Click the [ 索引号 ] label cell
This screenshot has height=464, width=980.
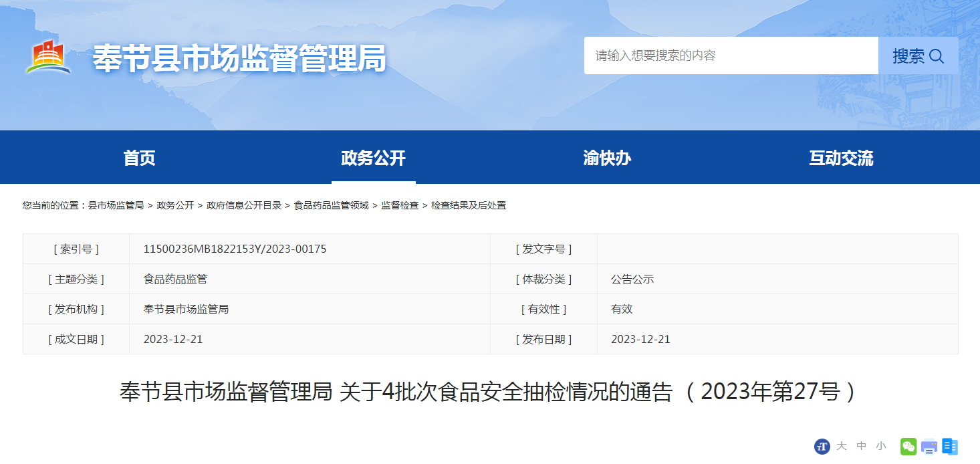point(76,249)
